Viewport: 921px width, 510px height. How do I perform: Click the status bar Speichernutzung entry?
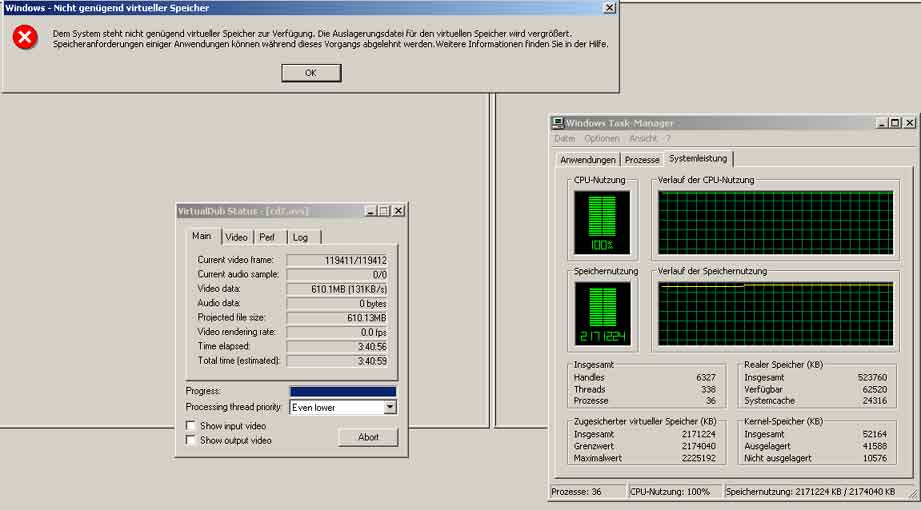point(816,492)
